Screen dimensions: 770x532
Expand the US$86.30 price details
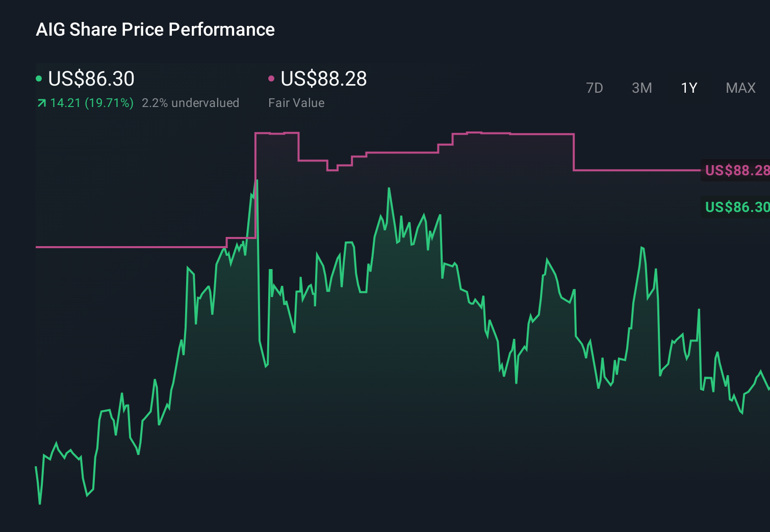tap(91, 79)
